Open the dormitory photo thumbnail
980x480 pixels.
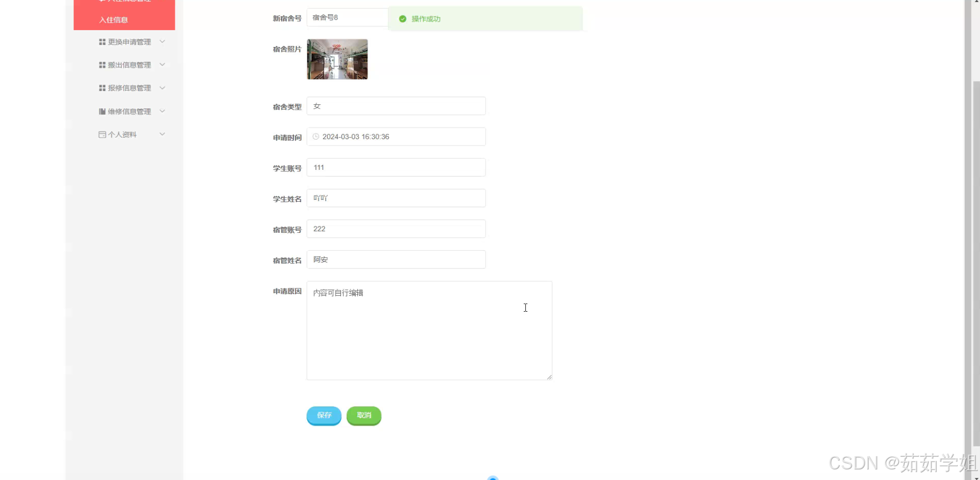pyautogui.click(x=337, y=59)
